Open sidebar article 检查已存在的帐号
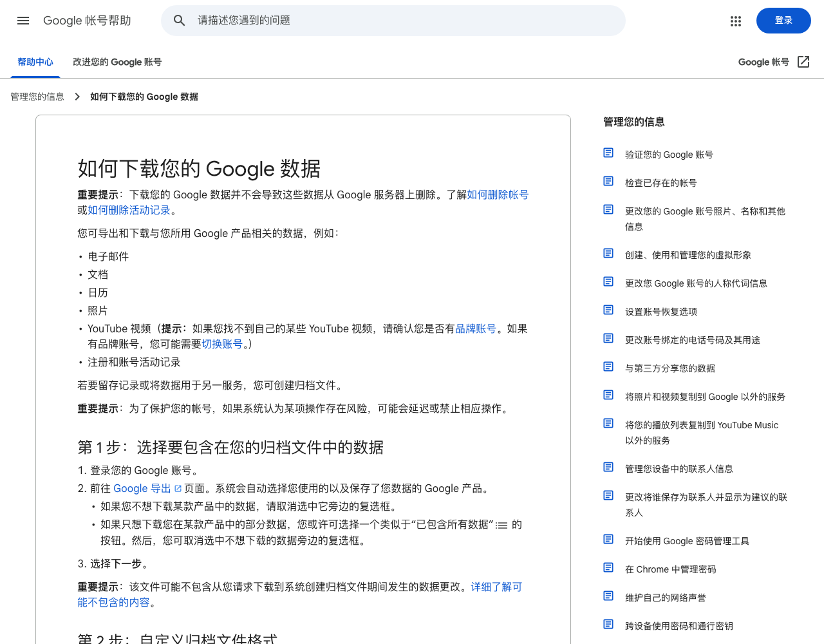Viewport: 824px width, 644px height. click(661, 183)
